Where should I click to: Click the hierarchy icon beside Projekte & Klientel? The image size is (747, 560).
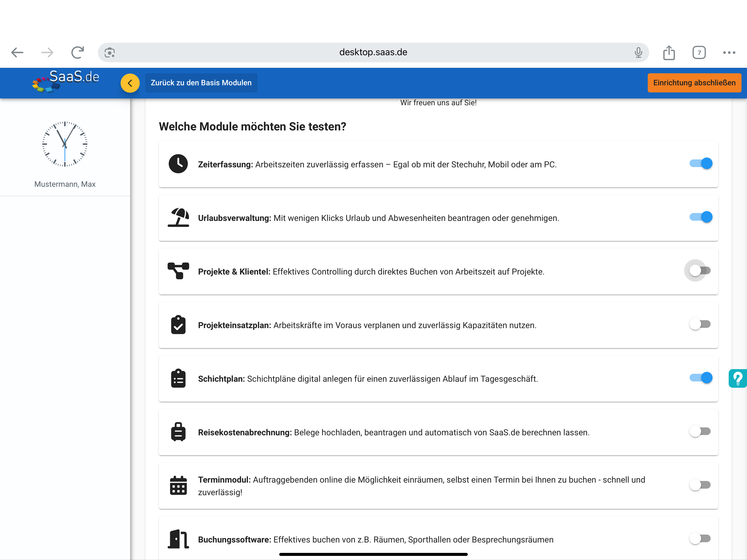click(178, 271)
